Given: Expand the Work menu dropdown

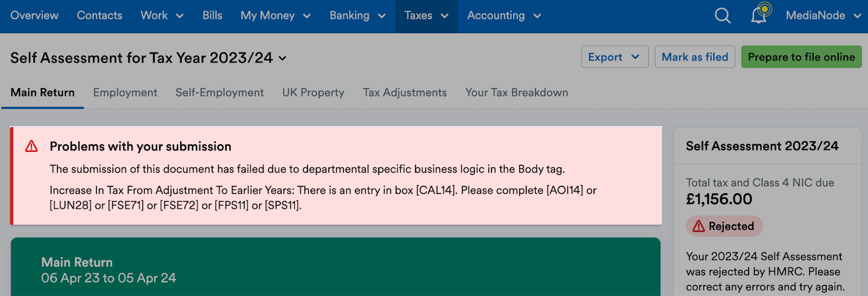Looking at the screenshot, I should tap(162, 16).
